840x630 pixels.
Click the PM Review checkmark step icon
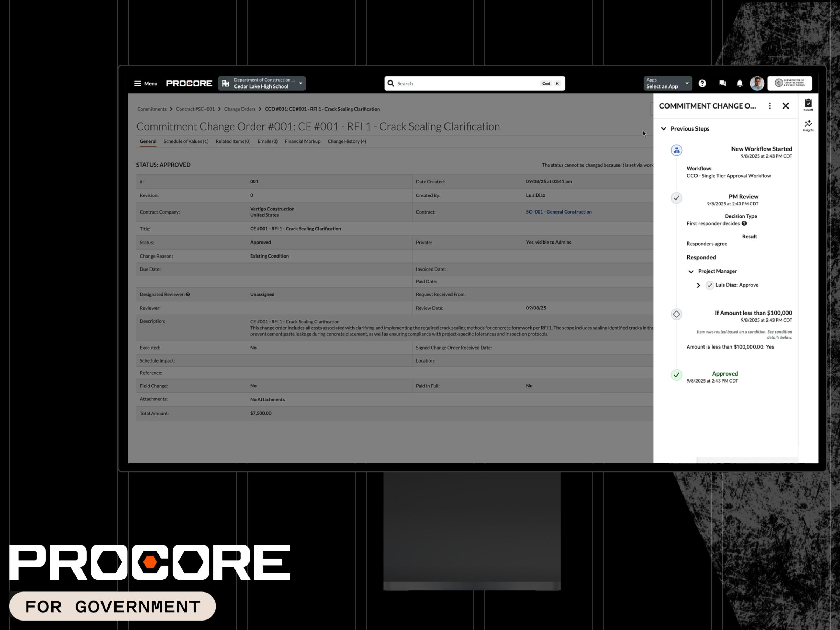pyautogui.click(x=676, y=198)
